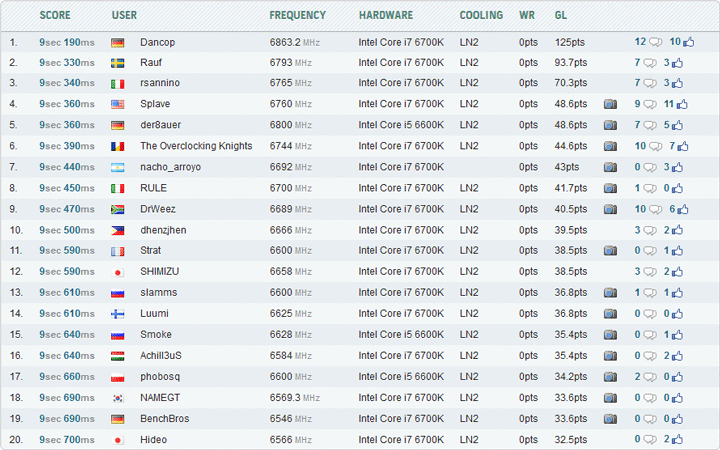720x450 pixels.
Task: Click the Swedish flag beside Rauf
Action: coord(118,63)
